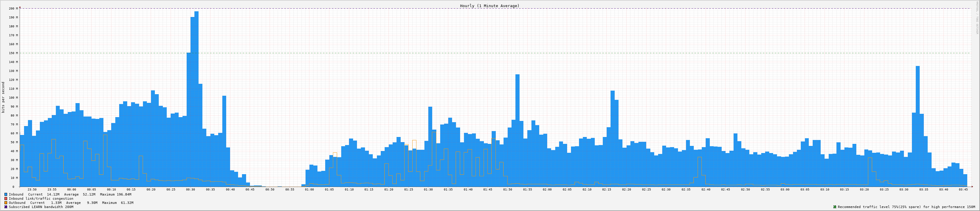Click the Hourly (1 Minute Average) title

tap(489, 6)
